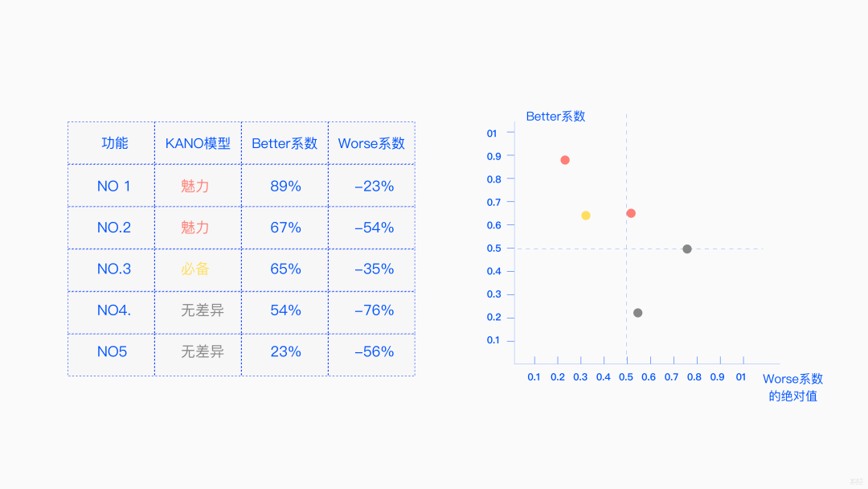Click the –76% Worse cell
Screen dimensions: 868x489
pos(375,310)
